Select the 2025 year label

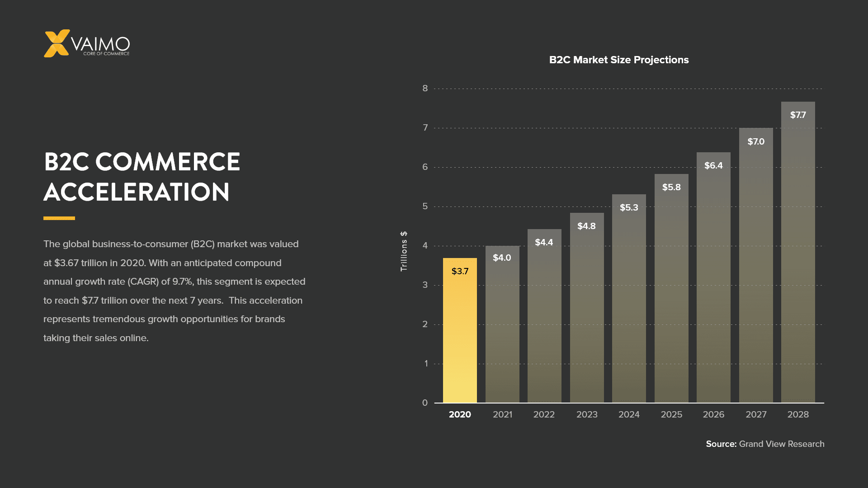click(672, 414)
